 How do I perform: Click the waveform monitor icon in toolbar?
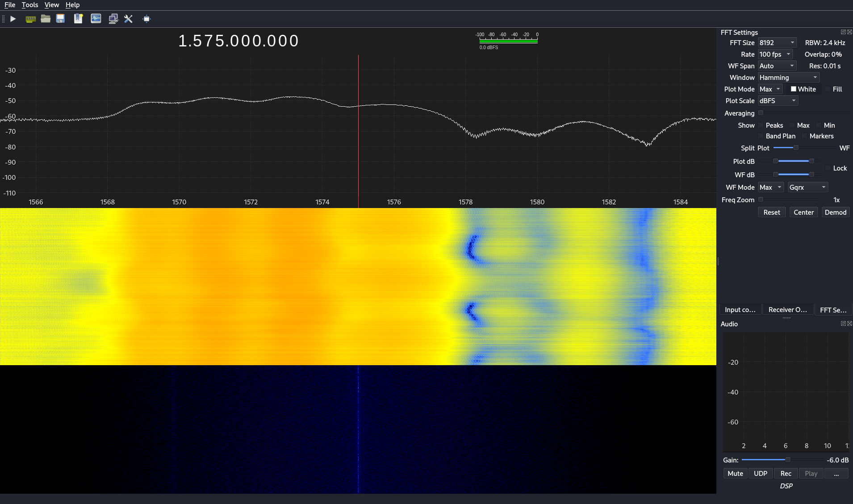(96, 19)
